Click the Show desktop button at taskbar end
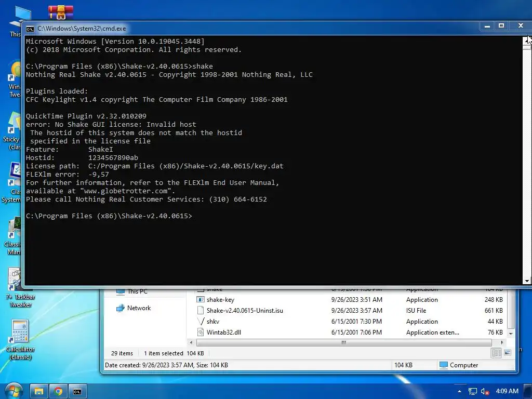Viewport: 532px width, 399px height. click(x=528, y=391)
